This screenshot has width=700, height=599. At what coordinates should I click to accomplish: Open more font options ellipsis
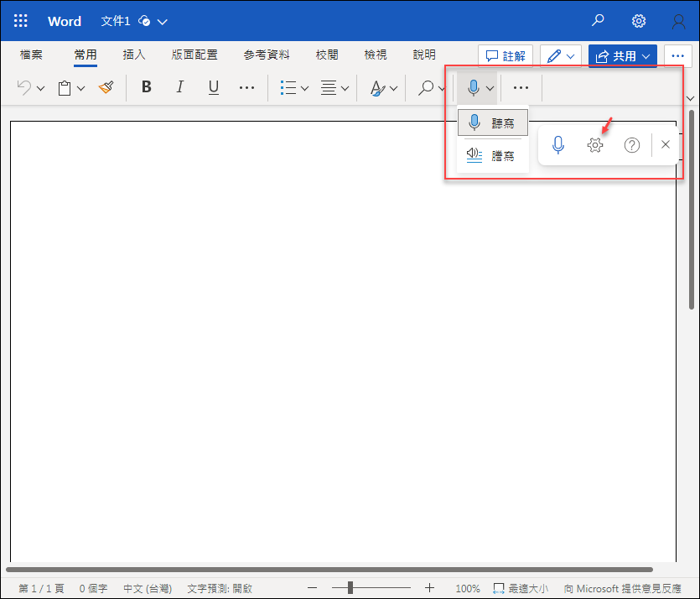click(246, 87)
